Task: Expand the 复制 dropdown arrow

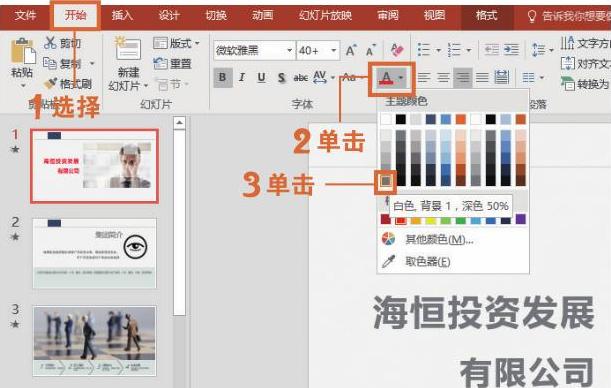Action: click(92, 63)
